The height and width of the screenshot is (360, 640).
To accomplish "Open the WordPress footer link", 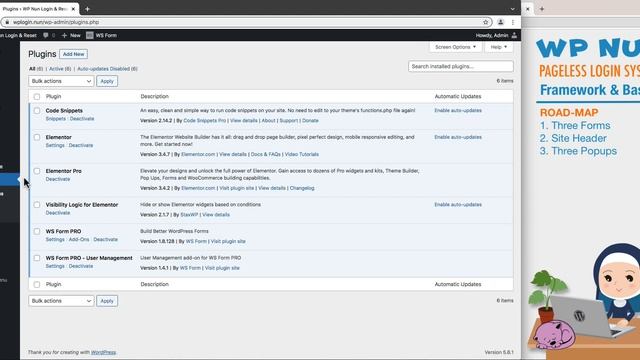I will pyautogui.click(x=104, y=352).
